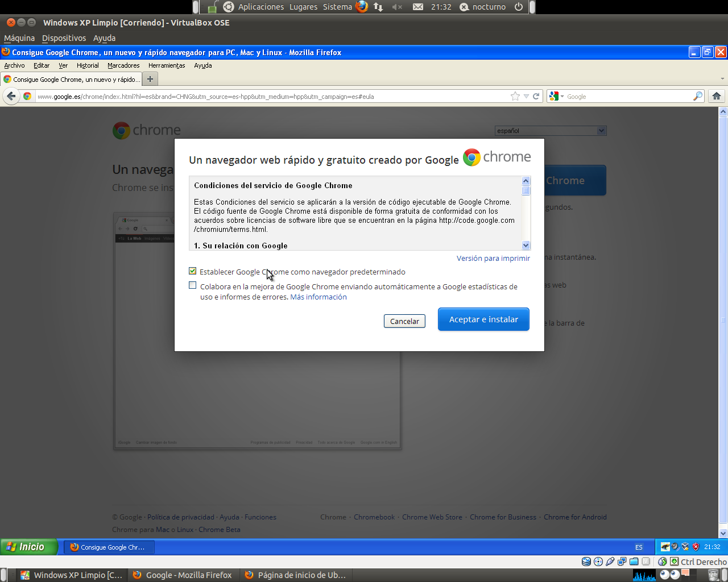
Task: Open the power session menu icon
Action: pyautogui.click(x=519, y=7)
